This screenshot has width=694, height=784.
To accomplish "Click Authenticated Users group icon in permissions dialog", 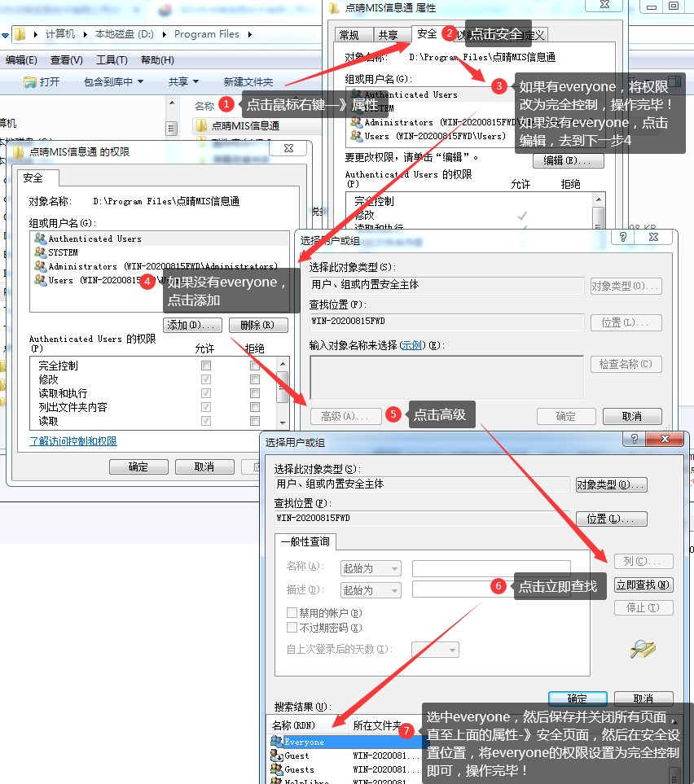I will click(x=41, y=239).
